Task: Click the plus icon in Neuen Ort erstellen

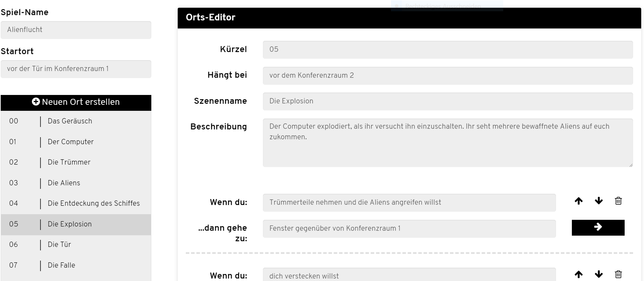Action: click(36, 102)
